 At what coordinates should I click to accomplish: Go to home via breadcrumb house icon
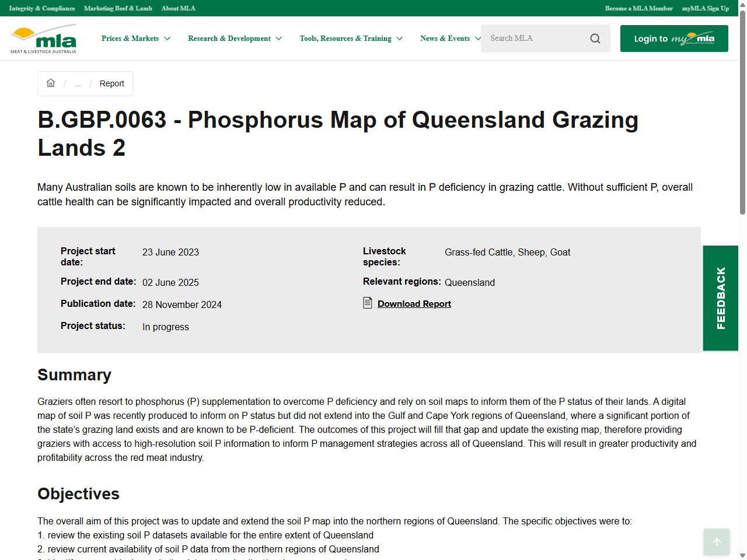pos(51,83)
